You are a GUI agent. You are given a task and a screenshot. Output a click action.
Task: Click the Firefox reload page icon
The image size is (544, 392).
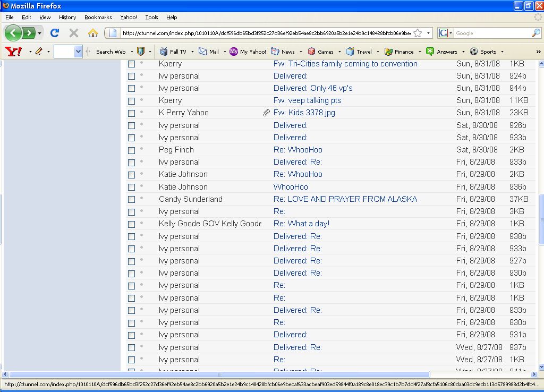(54, 33)
